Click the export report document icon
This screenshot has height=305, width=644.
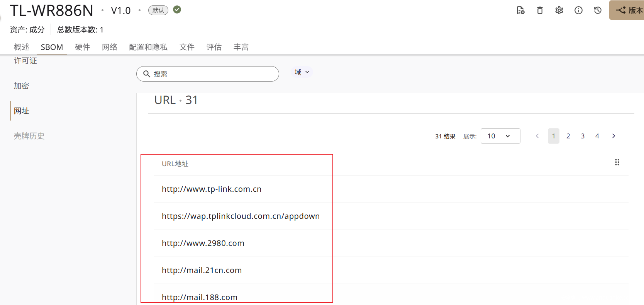coord(520,10)
